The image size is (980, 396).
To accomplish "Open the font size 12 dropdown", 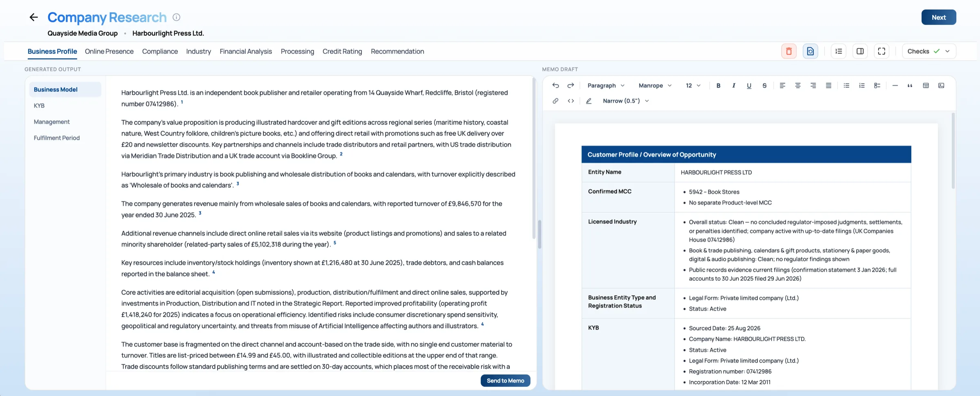I will (x=693, y=85).
